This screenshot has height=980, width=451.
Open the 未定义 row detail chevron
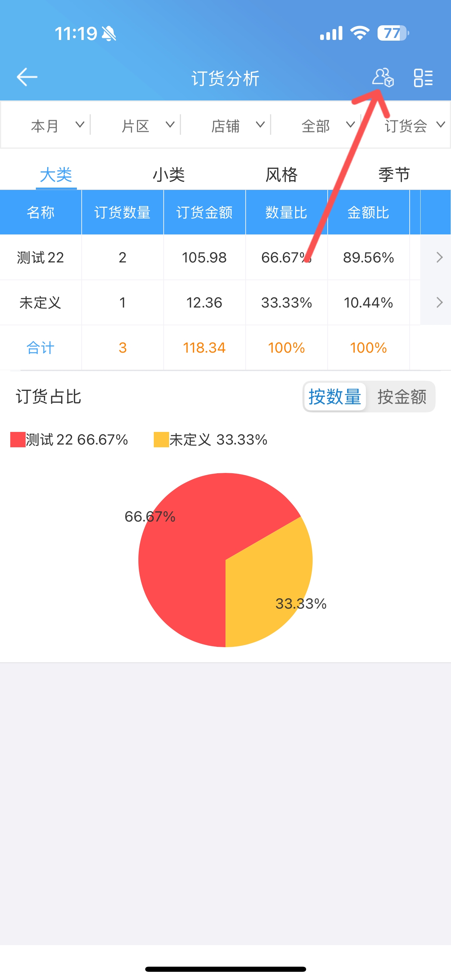coord(439,302)
